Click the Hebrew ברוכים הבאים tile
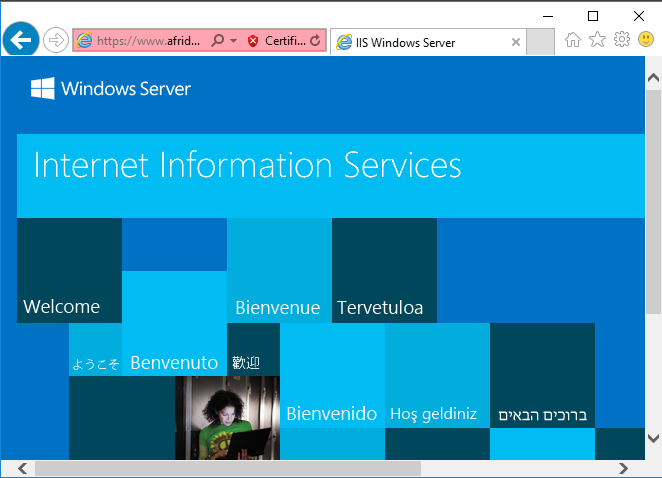The width and height of the screenshot is (662, 478). tap(543, 376)
